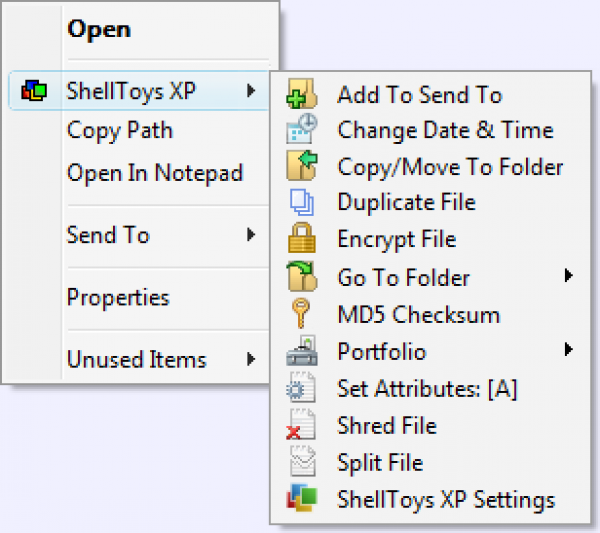Expand the Send To submenu arrow
Image resolution: width=600 pixels, height=533 pixels.
click(249, 236)
